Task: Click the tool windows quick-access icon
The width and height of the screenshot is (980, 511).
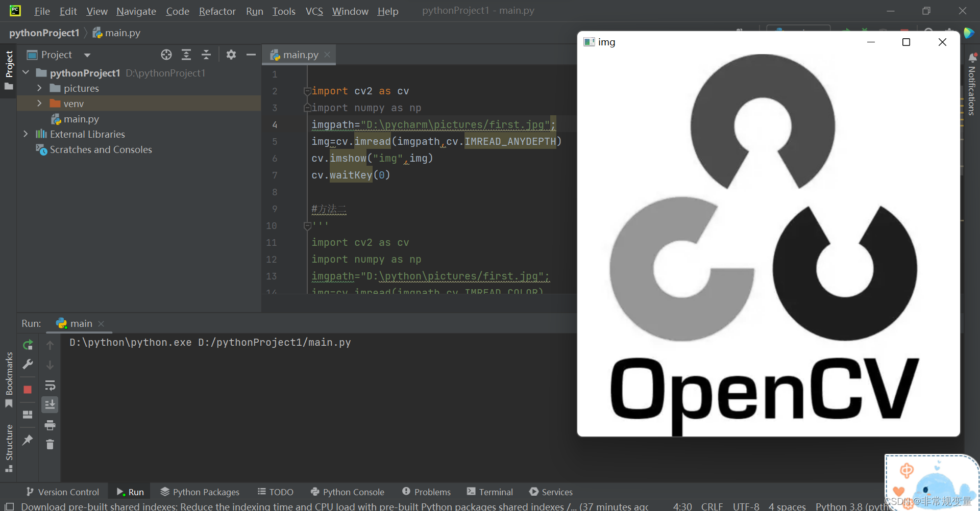Action: pyautogui.click(x=9, y=506)
